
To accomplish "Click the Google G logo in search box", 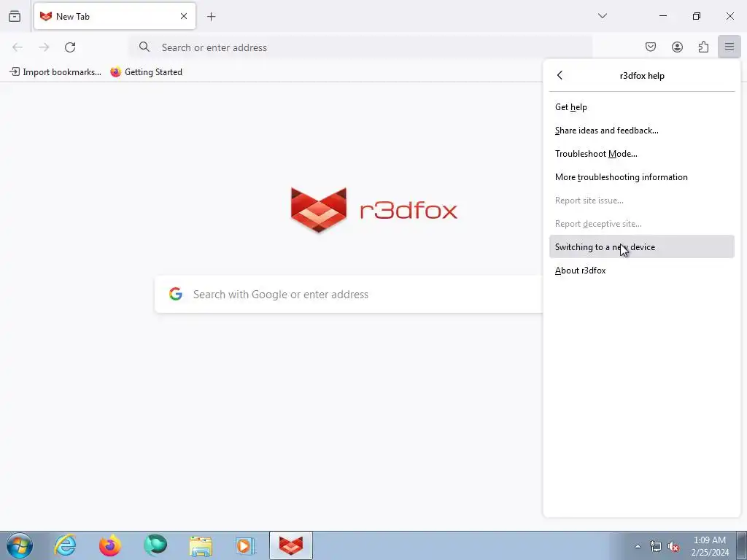I will click(176, 295).
